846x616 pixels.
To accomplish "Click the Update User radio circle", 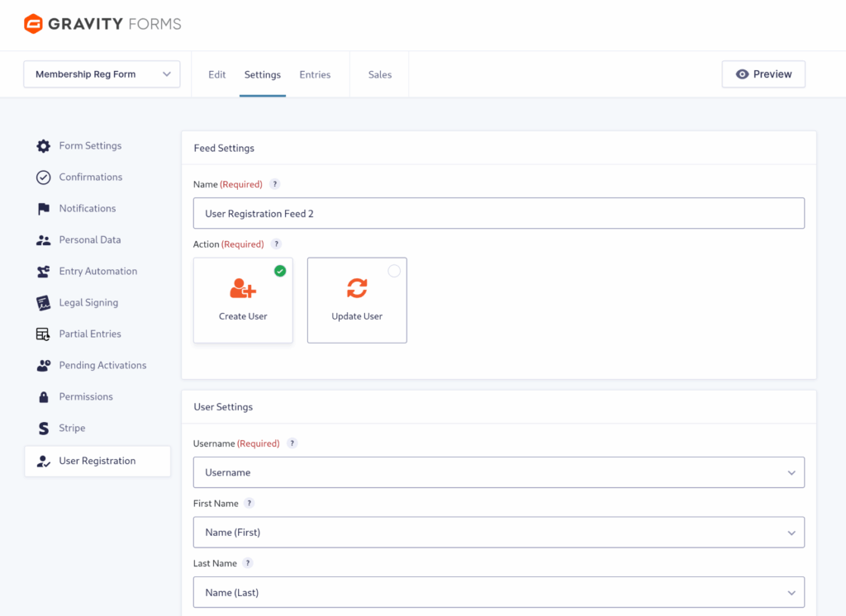I will click(394, 271).
